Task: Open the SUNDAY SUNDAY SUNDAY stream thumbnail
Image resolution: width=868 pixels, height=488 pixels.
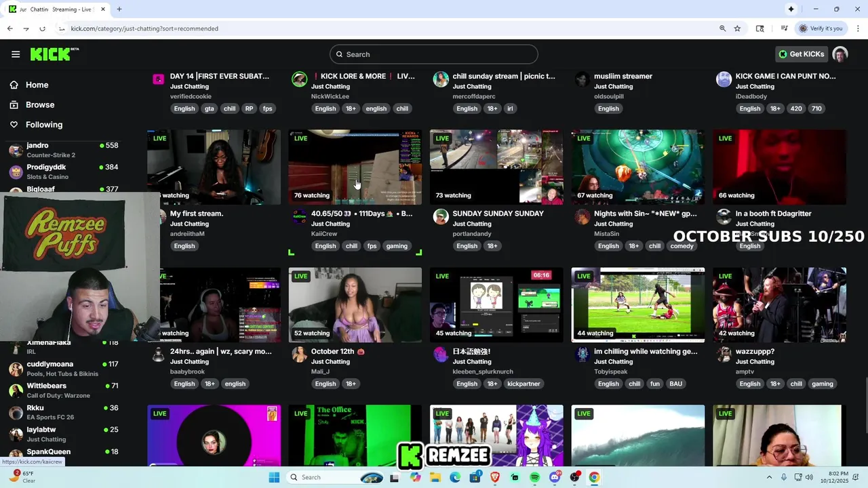Action: 496,167
